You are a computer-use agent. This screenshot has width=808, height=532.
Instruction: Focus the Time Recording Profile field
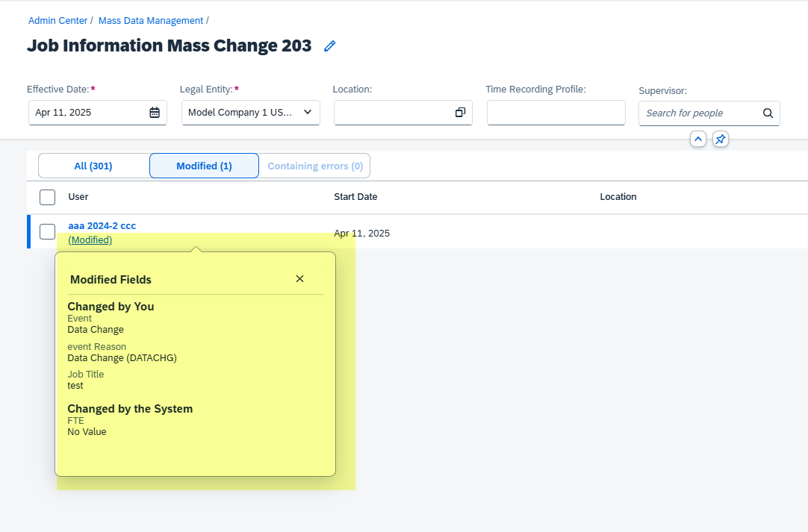556,113
